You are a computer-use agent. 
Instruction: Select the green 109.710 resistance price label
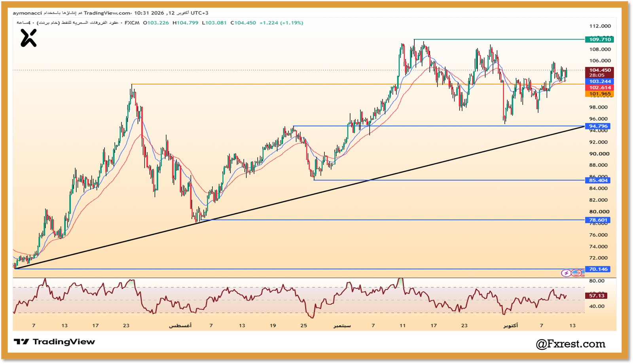click(x=599, y=40)
